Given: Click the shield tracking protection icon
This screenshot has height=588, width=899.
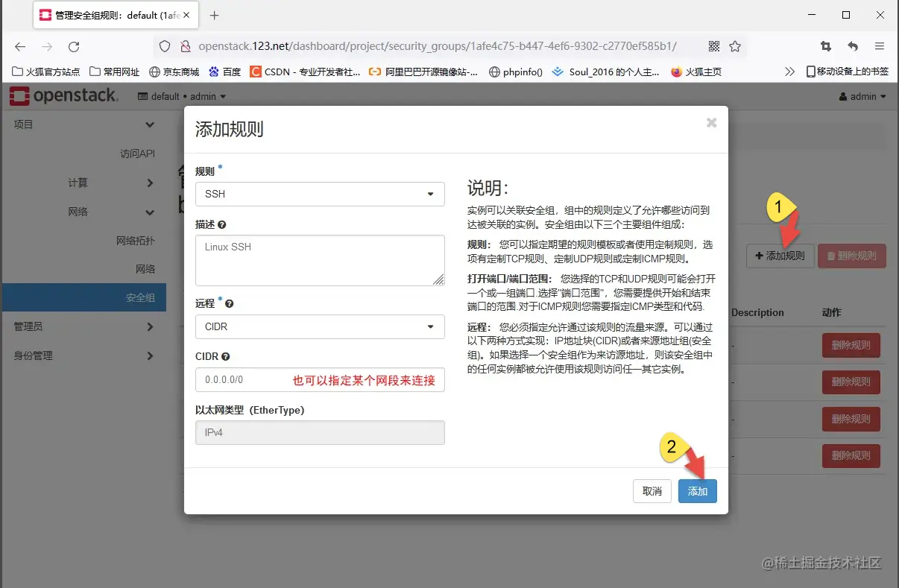Looking at the screenshot, I should tap(165, 45).
